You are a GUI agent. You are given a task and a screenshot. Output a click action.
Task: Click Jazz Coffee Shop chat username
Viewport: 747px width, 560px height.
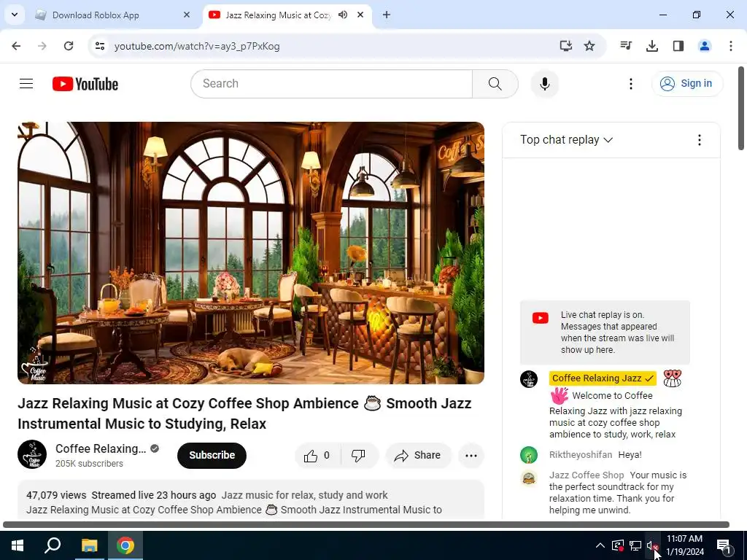[587, 475]
